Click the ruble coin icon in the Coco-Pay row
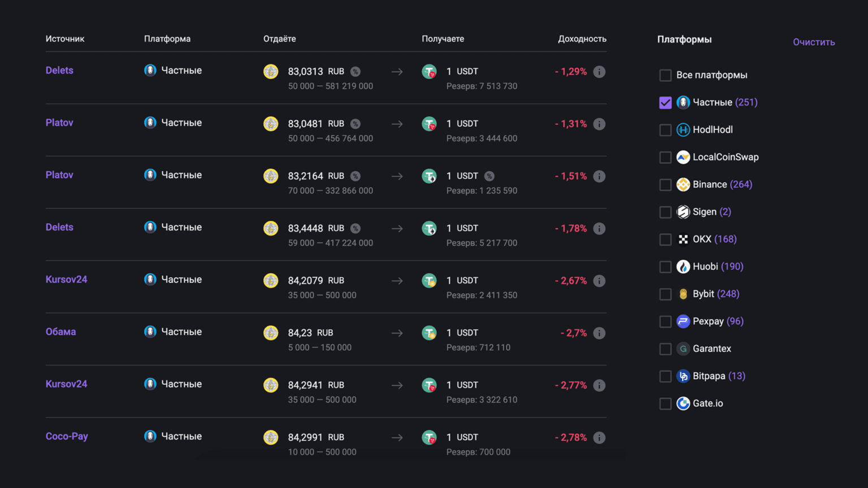This screenshot has width=868, height=488. pos(271,438)
